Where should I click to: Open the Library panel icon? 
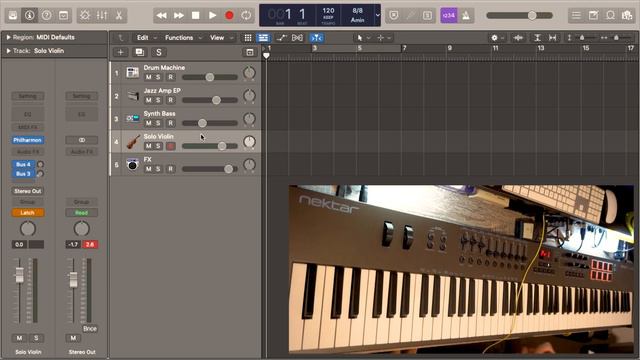pos(13,16)
